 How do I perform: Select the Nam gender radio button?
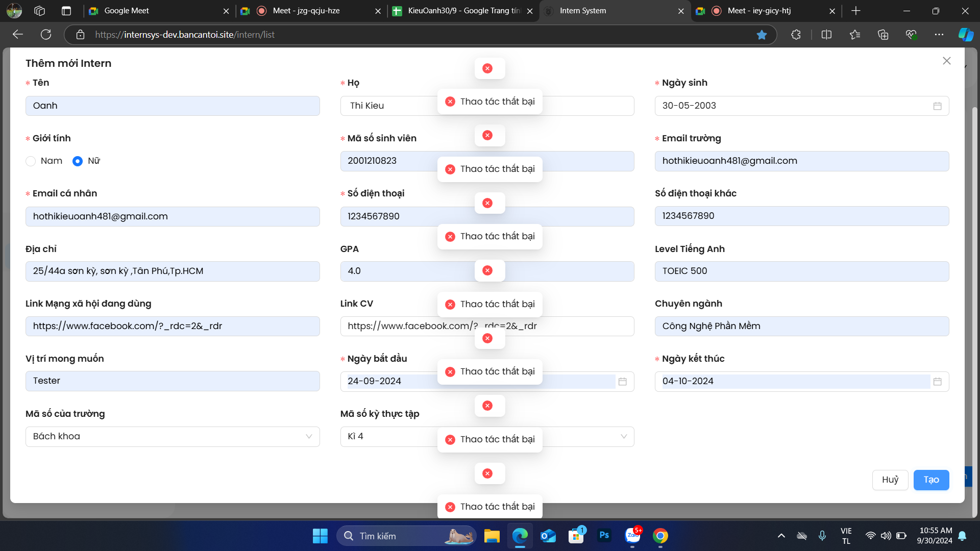click(31, 161)
